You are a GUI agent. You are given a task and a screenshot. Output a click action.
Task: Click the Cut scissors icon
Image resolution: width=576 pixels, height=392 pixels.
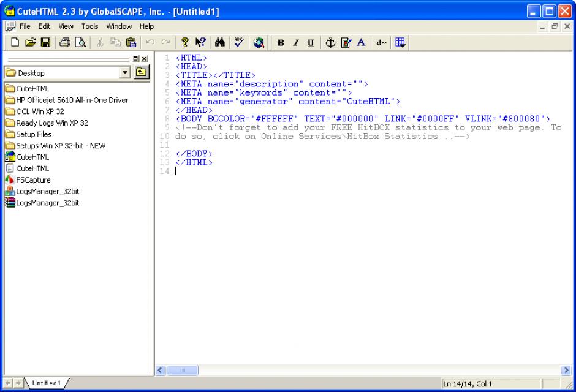[x=100, y=43]
